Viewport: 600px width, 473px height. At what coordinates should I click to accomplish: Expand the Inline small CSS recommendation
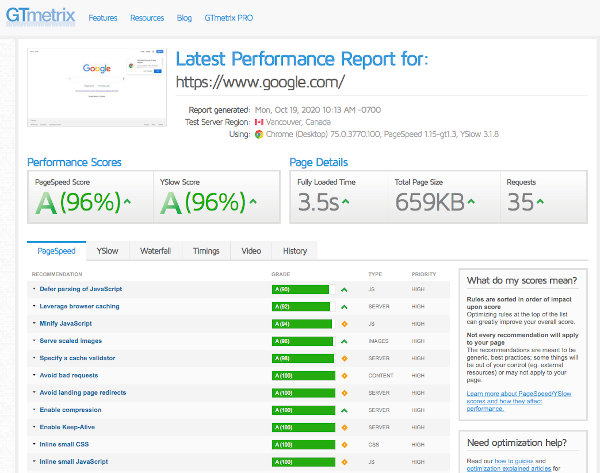[64, 444]
